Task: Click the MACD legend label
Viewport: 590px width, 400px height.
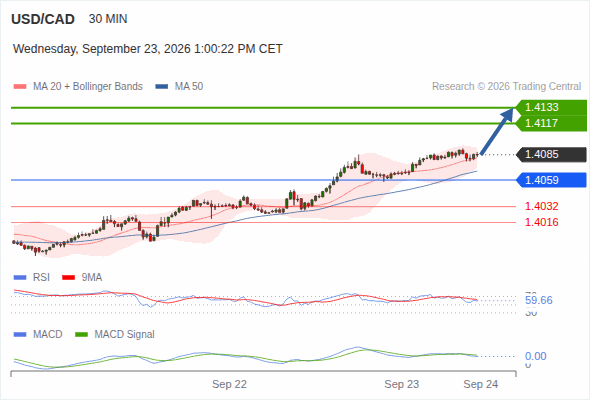Action: pos(48,335)
